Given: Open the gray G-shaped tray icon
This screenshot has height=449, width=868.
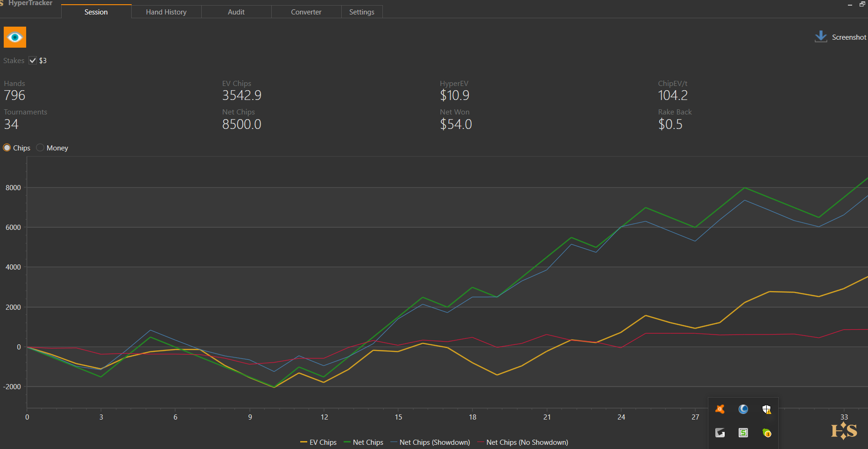Looking at the screenshot, I should point(720,433).
